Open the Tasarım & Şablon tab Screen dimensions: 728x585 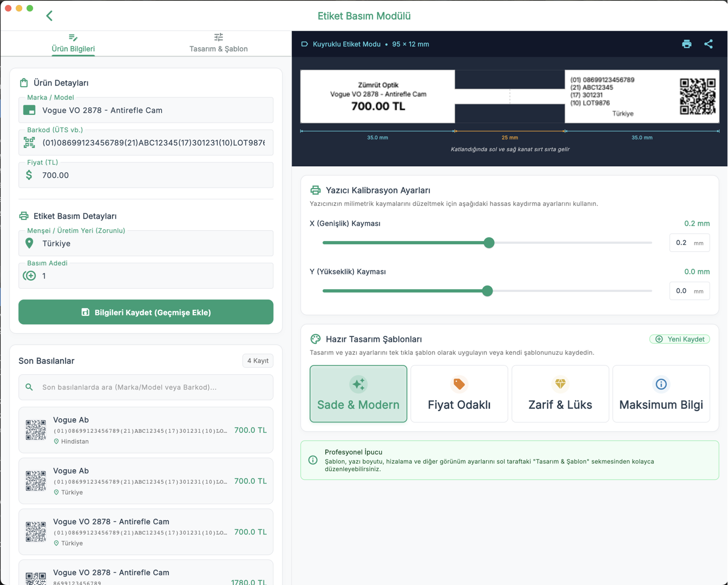tap(219, 43)
